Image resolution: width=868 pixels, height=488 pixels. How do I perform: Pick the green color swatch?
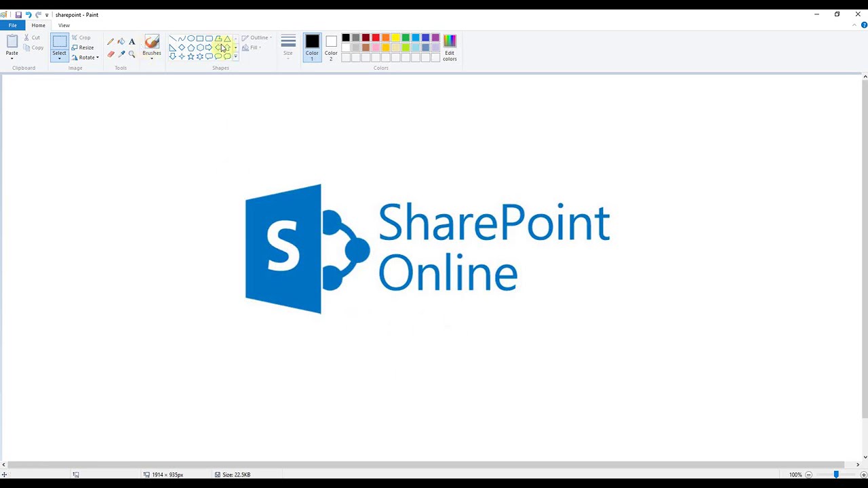(406, 37)
